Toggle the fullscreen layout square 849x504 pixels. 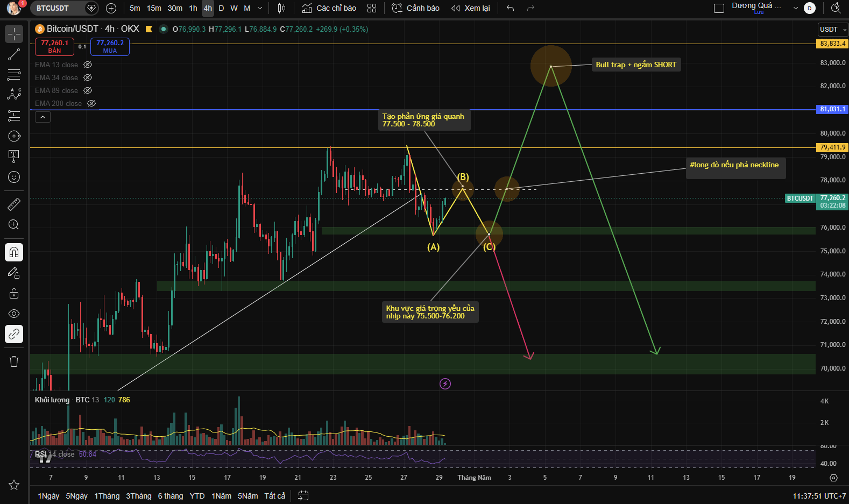point(719,8)
